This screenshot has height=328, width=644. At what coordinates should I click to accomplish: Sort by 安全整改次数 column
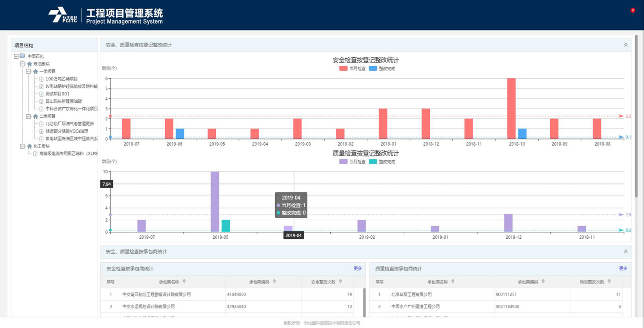coord(341,281)
